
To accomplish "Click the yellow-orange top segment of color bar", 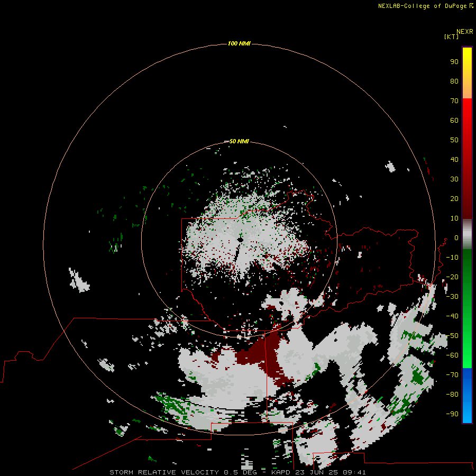I will (x=467, y=73).
